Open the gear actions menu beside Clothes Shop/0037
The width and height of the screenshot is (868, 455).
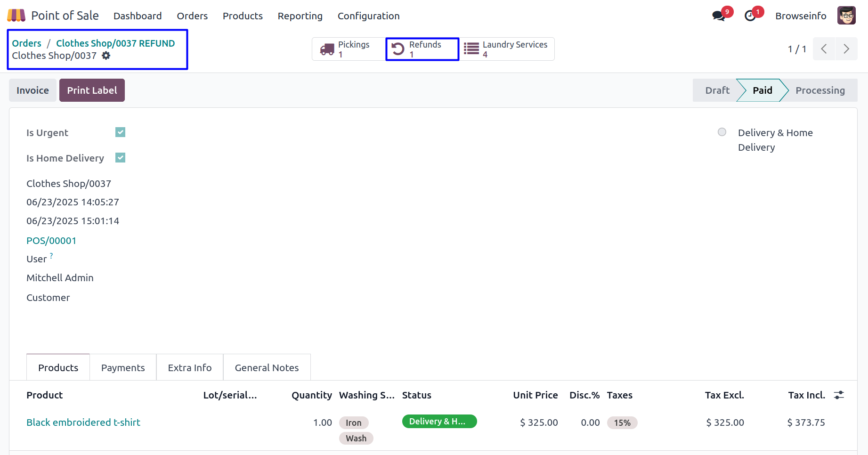pos(106,56)
